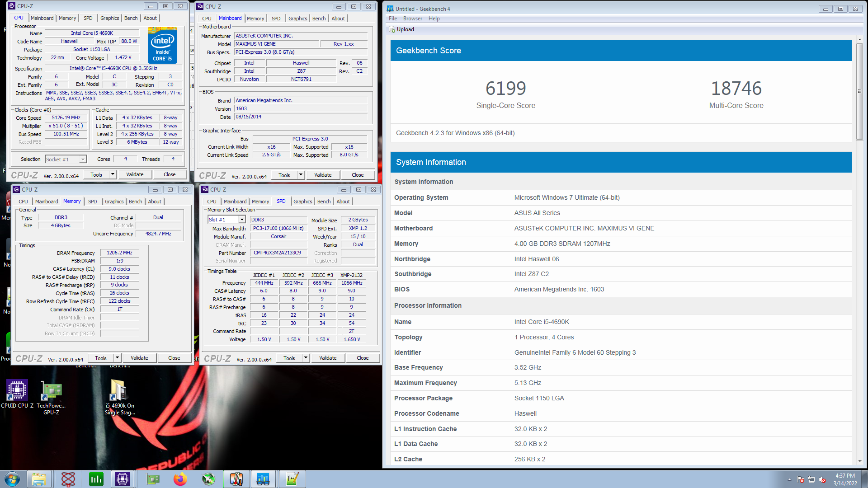
Task: Open the Windows Start orb
Action: click(12, 479)
